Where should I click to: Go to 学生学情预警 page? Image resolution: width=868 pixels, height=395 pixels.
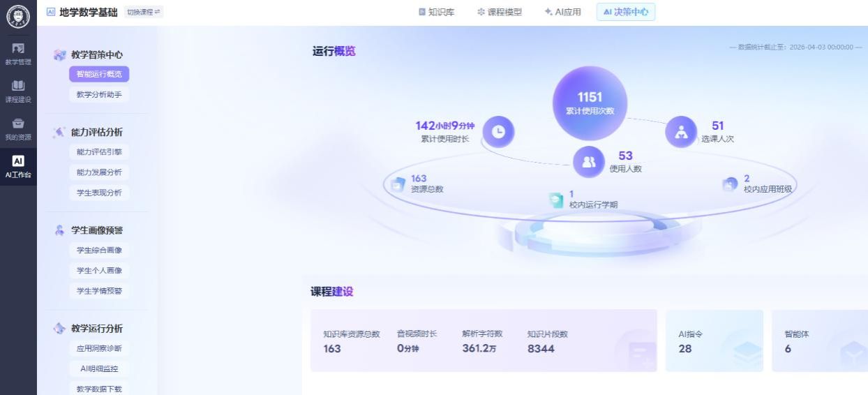(99, 290)
